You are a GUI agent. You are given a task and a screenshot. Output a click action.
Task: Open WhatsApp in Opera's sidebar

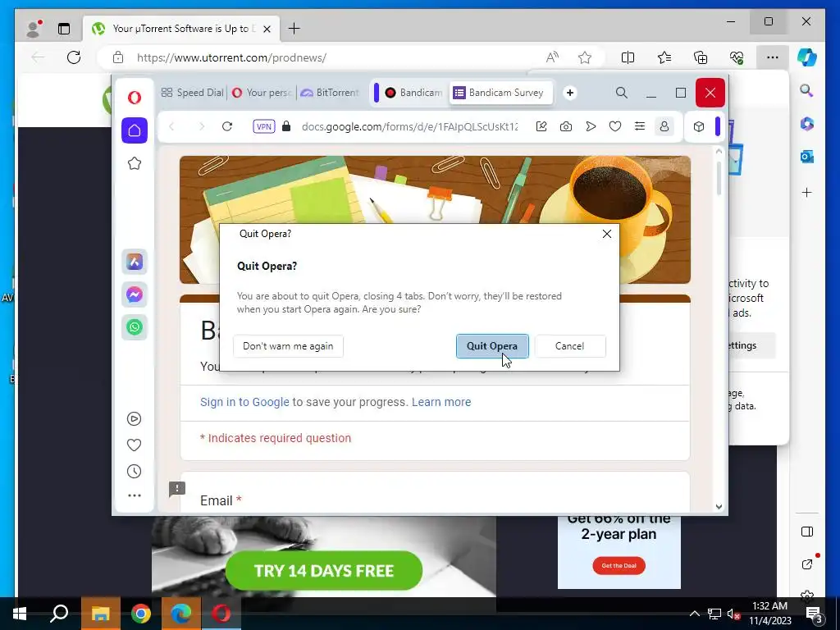pos(135,327)
